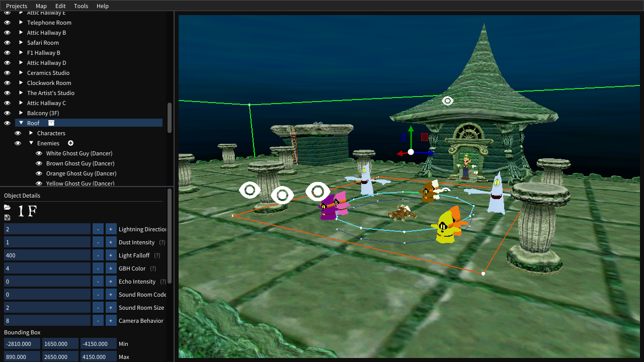644x362 pixels.
Task: Select the leftmost of three eye markers in viewport
Action: pyautogui.click(x=250, y=191)
